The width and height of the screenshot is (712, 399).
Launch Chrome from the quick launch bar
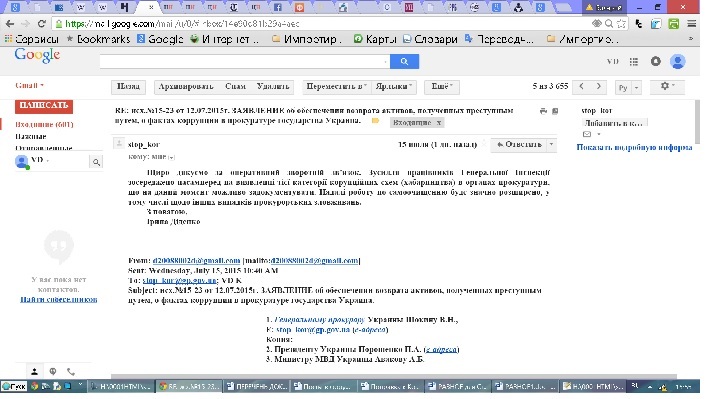(35, 386)
